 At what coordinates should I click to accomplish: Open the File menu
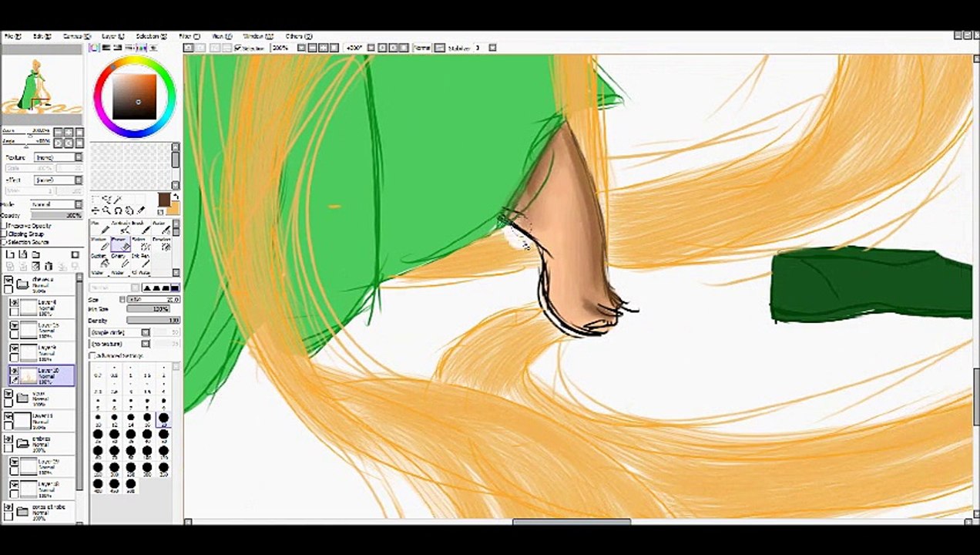[13, 36]
